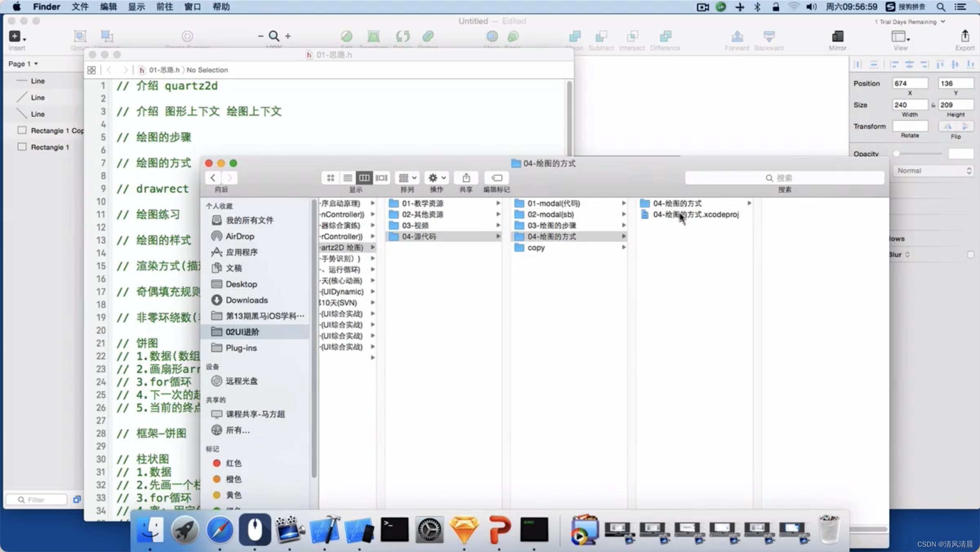Toggle visibility checkbox of Rectangle 1 layer
Image resolution: width=980 pixels, height=552 pixels.
(x=22, y=147)
